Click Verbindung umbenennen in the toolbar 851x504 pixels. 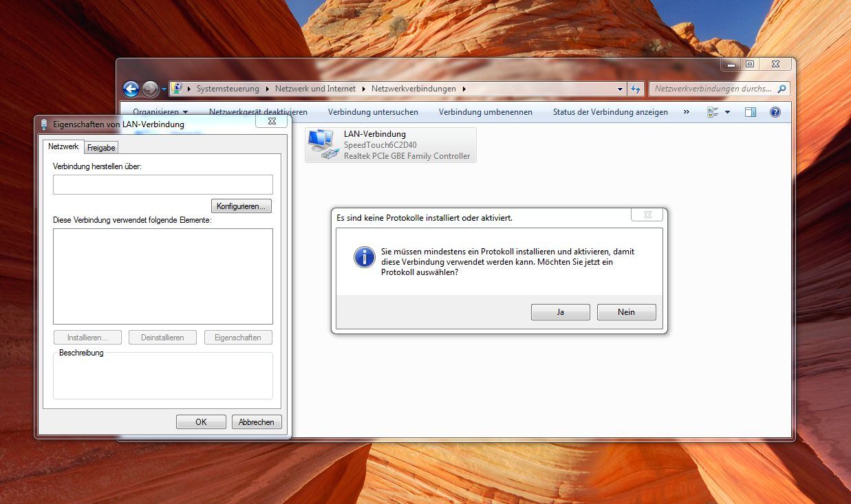(x=486, y=112)
